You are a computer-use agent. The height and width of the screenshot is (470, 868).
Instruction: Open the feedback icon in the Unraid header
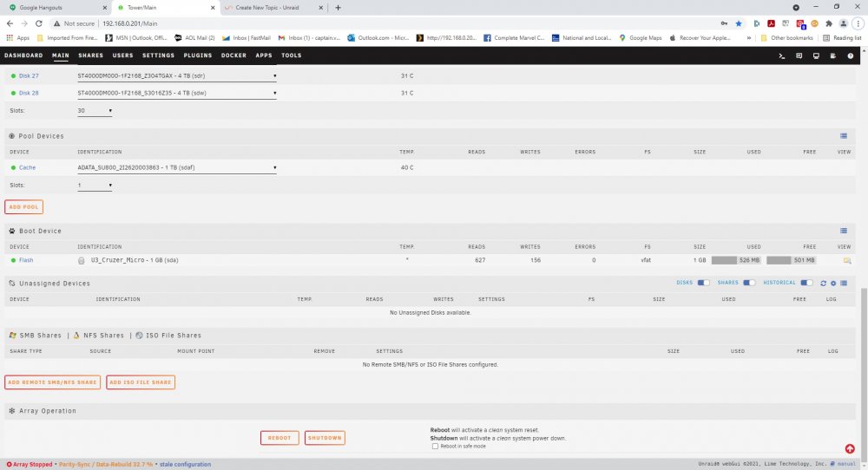(799, 55)
